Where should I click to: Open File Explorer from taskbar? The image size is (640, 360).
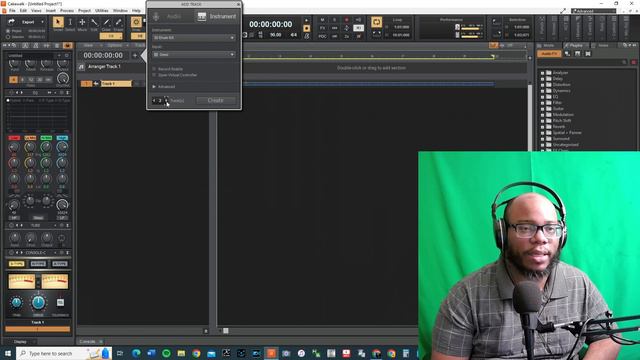[181, 353]
